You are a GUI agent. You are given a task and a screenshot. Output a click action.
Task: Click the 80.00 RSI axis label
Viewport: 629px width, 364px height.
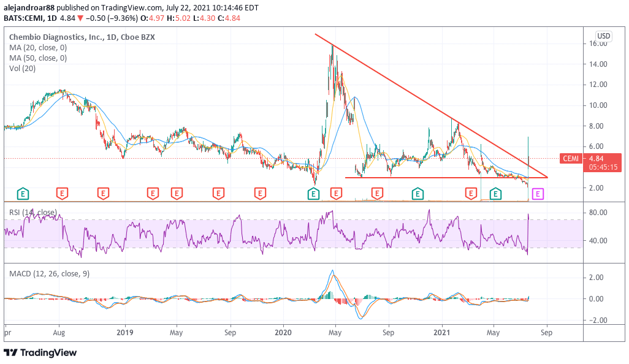tap(598, 213)
